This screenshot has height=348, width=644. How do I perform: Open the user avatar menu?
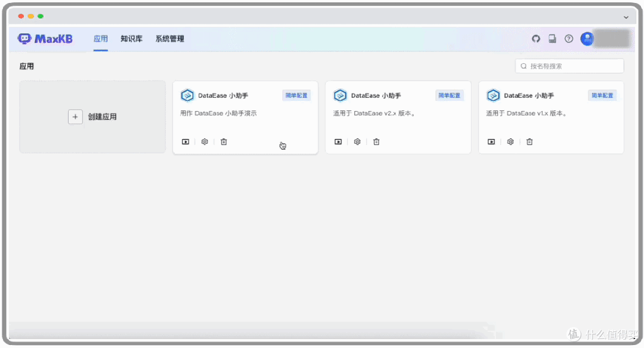[587, 39]
